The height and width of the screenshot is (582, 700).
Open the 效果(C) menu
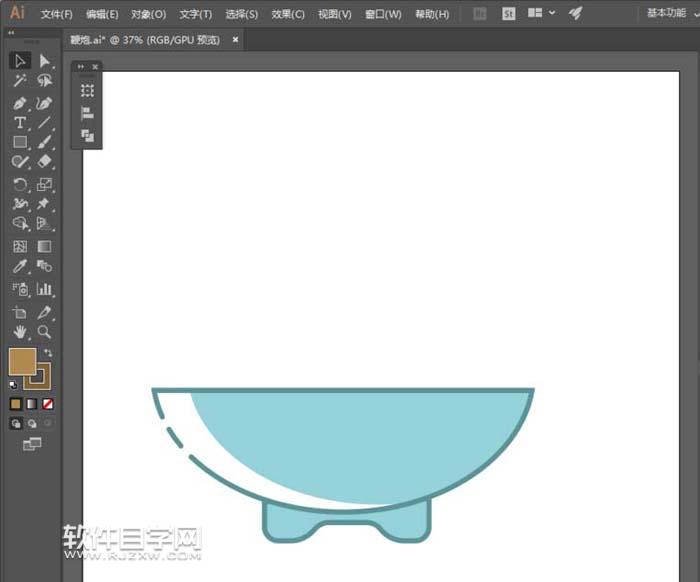coord(288,14)
